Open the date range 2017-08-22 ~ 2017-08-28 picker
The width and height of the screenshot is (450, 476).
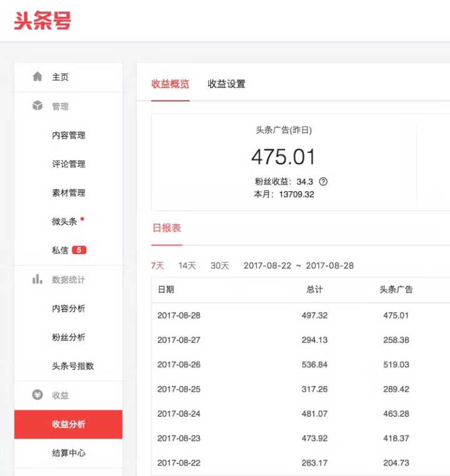point(299,265)
